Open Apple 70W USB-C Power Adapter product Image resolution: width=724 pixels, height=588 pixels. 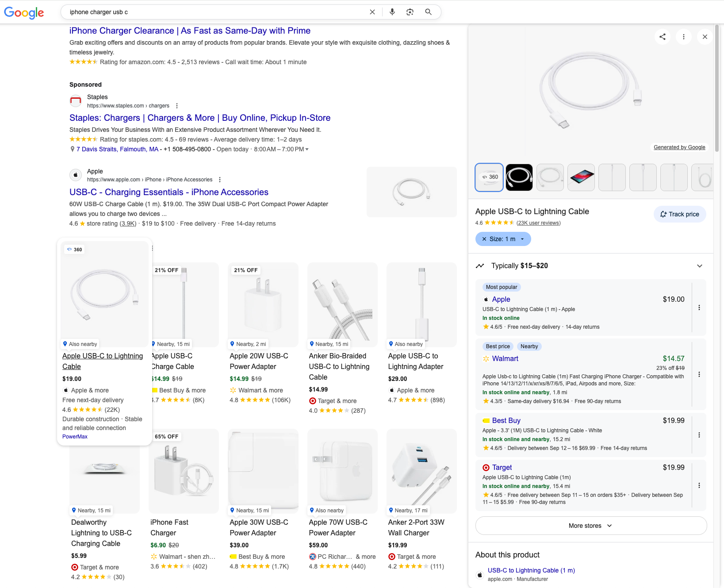(x=338, y=527)
